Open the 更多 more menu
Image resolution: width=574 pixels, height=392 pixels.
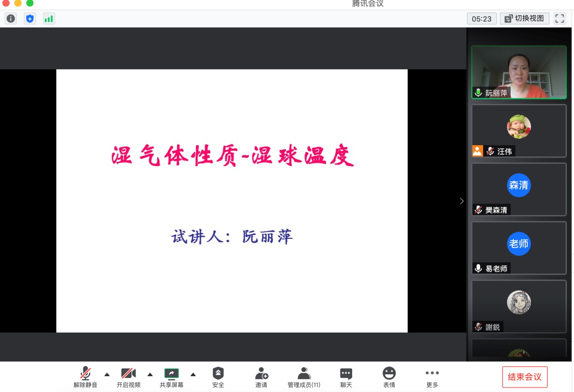(x=432, y=377)
